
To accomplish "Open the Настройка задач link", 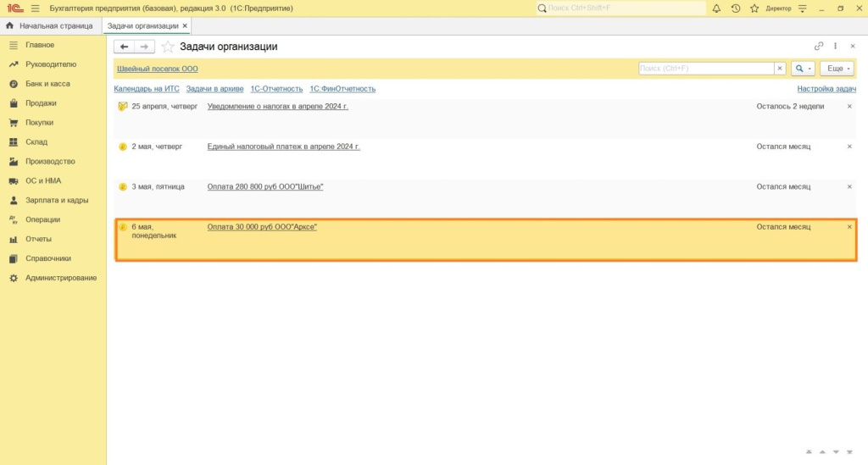I will (x=826, y=89).
